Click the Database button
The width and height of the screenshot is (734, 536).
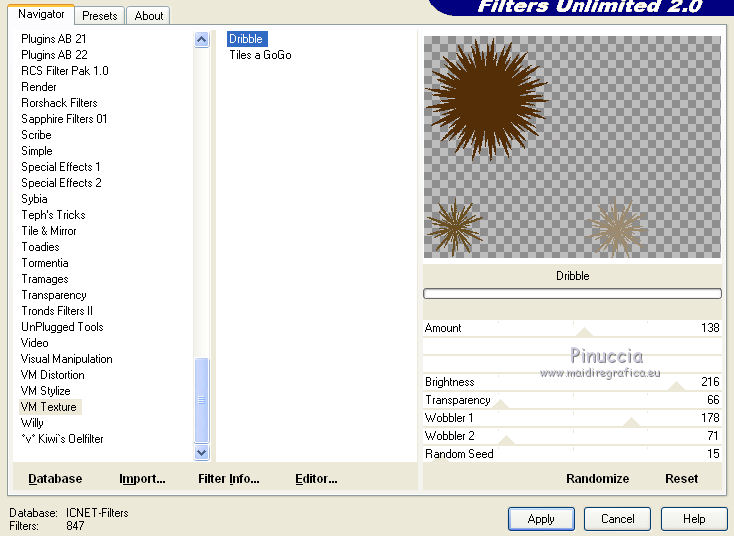point(55,478)
